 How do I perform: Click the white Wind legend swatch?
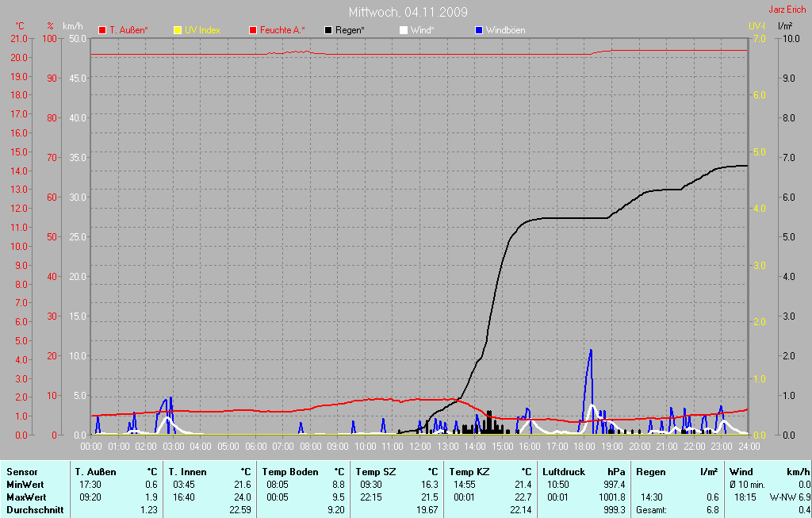[403, 30]
